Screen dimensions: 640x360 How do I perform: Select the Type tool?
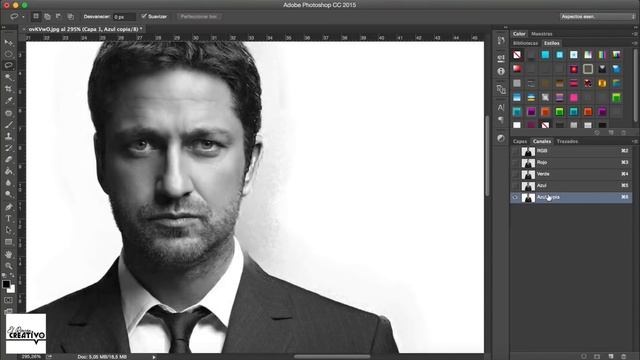8,218
